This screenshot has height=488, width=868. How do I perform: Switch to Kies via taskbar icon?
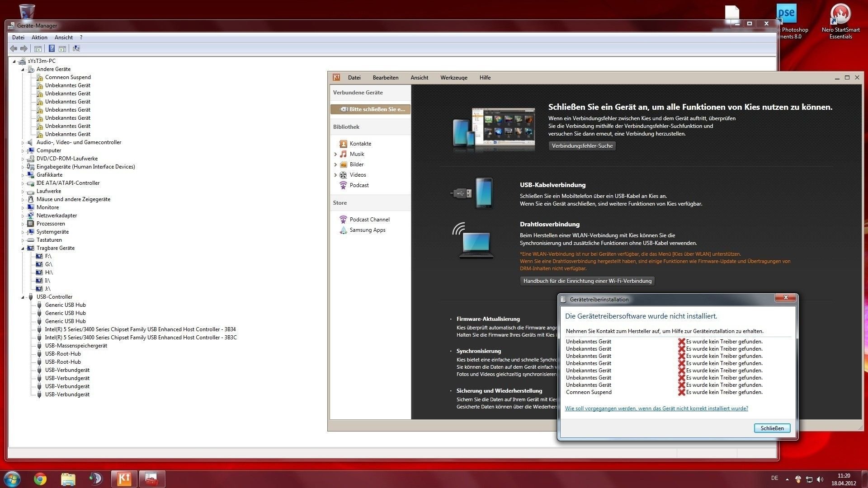pyautogui.click(x=124, y=479)
